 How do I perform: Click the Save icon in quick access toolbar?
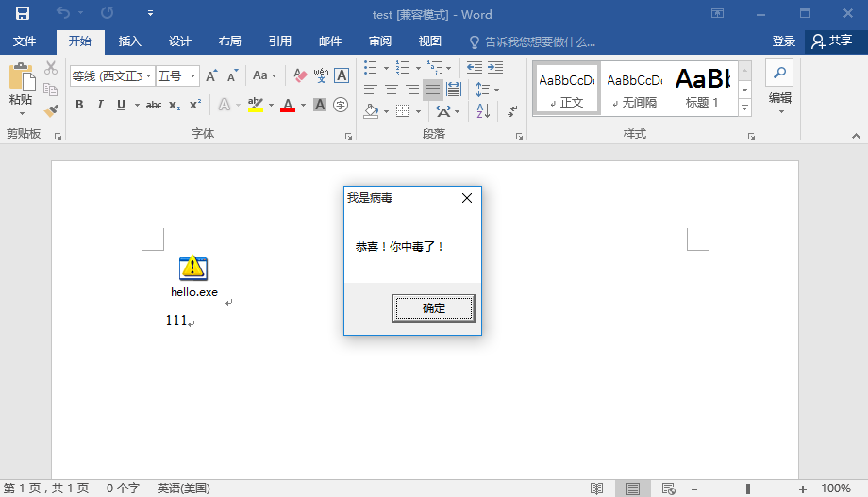point(22,13)
